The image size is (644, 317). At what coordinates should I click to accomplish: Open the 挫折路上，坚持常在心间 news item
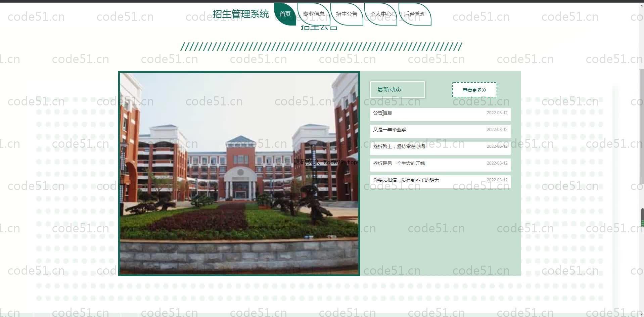(x=440, y=148)
